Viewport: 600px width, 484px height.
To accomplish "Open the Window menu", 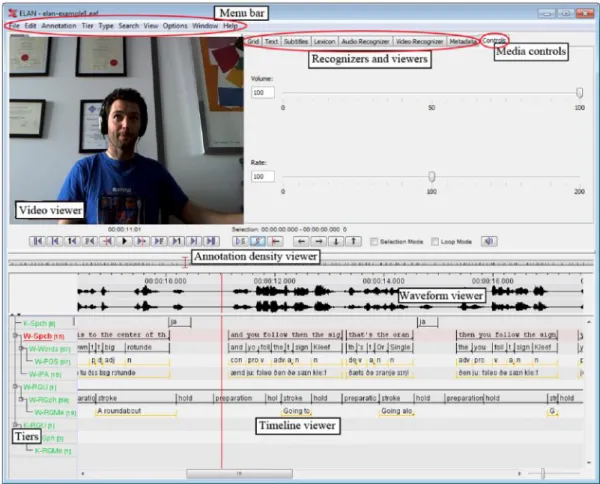I will click(x=205, y=26).
